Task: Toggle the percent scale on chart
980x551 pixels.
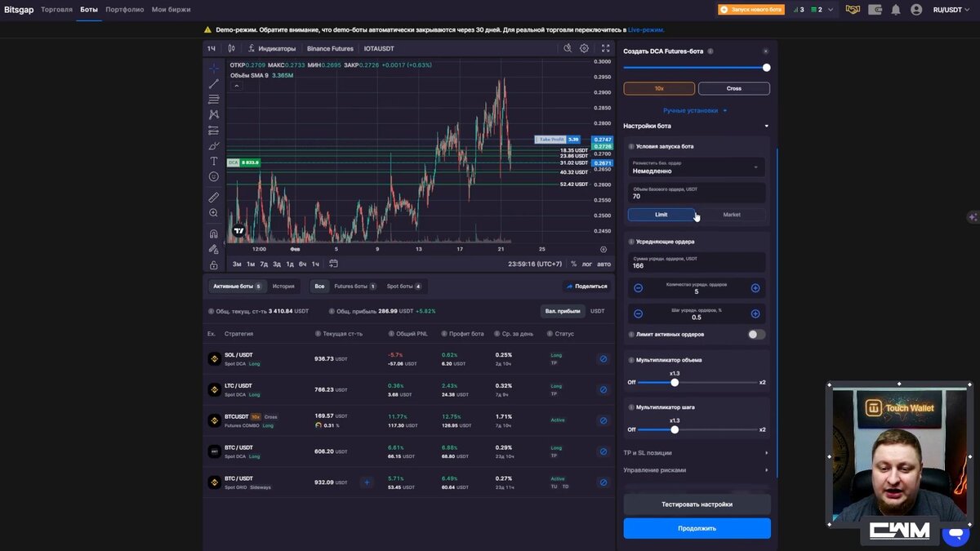Action: pos(573,264)
